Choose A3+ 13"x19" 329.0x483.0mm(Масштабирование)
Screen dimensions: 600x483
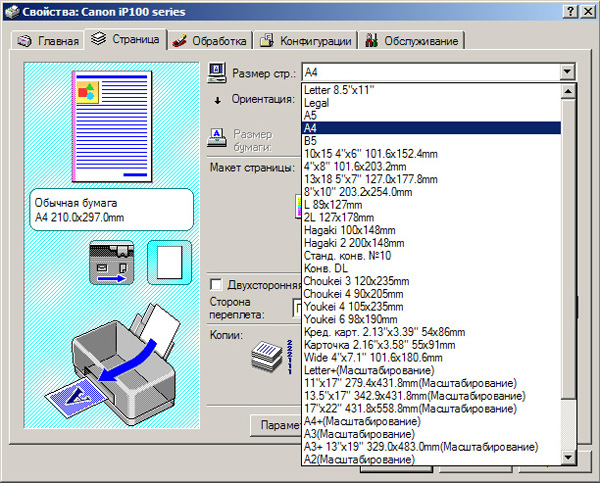[x=431, y=446]
